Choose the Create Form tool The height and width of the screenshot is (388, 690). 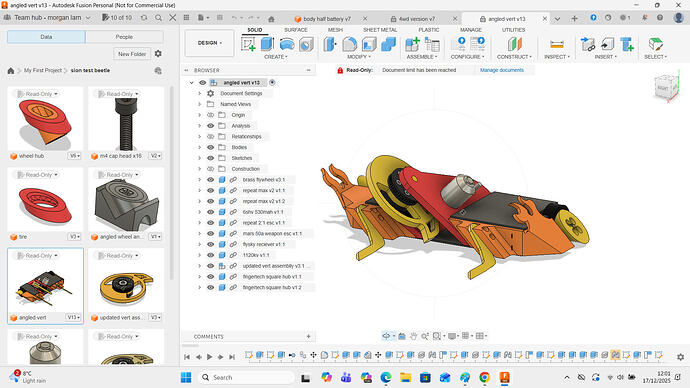coord(287,44)
